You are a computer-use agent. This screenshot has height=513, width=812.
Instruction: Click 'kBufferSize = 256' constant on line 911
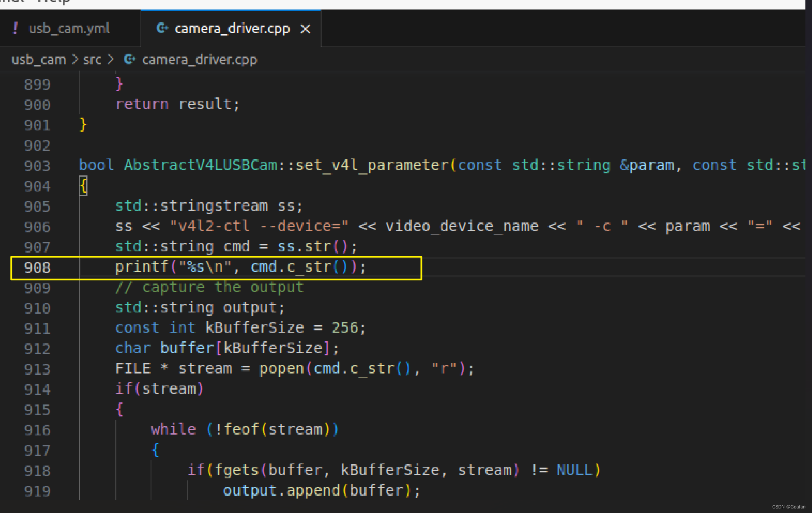coord(282,328)
